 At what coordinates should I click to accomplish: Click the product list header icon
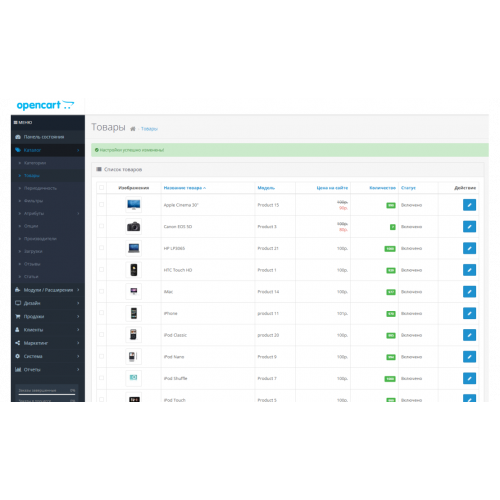99,169
